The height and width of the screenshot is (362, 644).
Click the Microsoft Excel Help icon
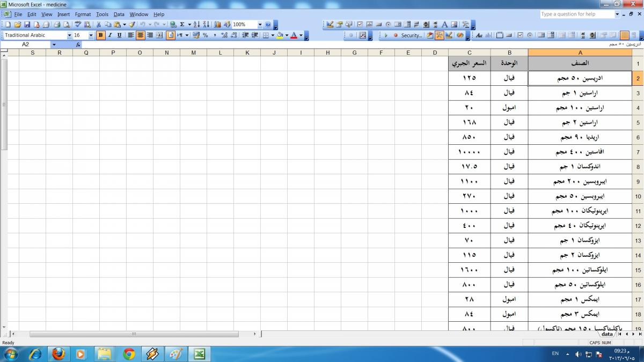(x=267, y=25)
